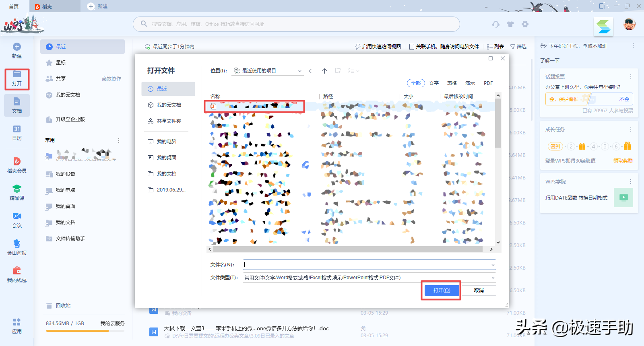Open the Meeting (会议) sidebar icon
The height and width of the screenshot is (346, 644).
click(x=17, y=220)
